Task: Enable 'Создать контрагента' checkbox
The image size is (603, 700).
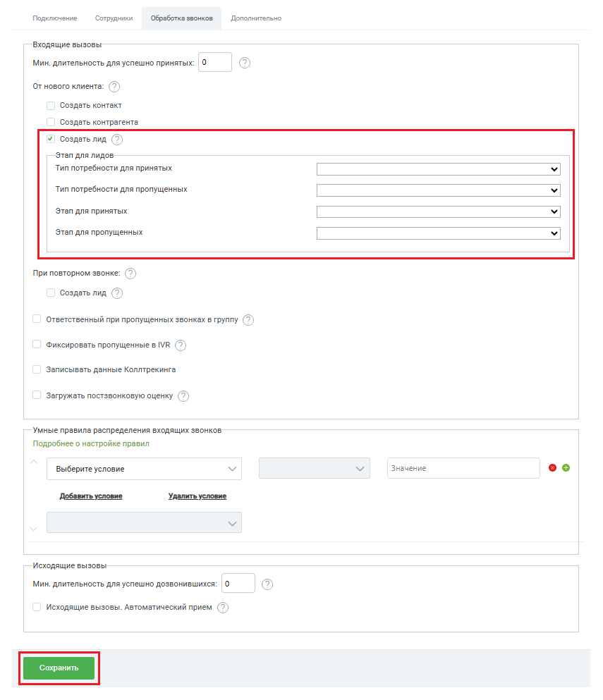Action: pos(51,122)
